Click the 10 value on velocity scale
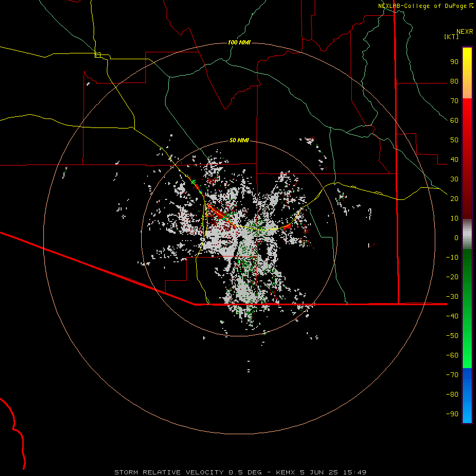The image size is (476, 476). pos(454,218)
